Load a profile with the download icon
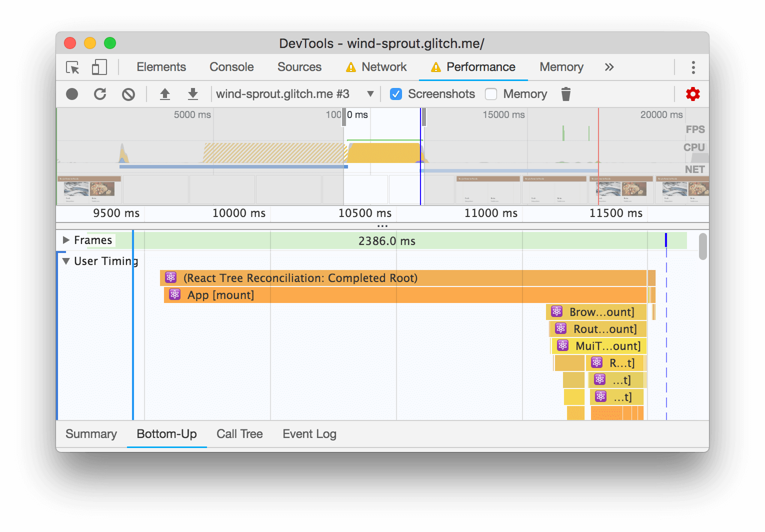The width and height of the screenshot is (765, 532). click(x=193, y=93)
